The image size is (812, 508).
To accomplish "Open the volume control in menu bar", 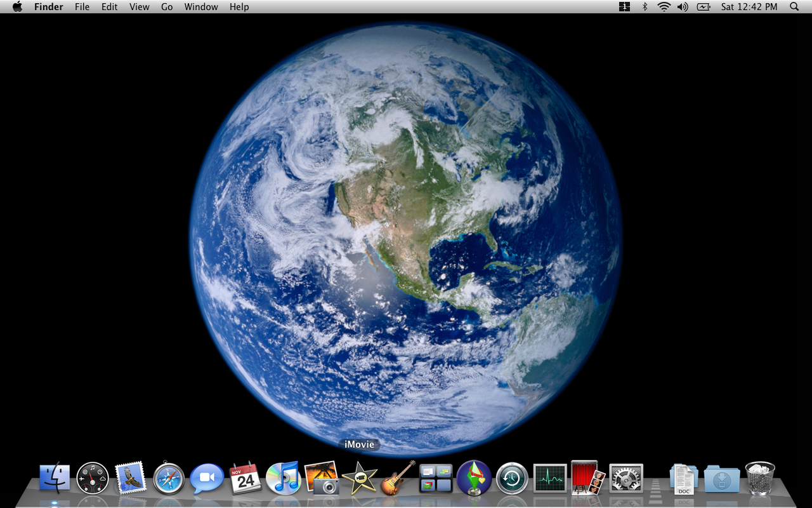I will tap(683, 7).
